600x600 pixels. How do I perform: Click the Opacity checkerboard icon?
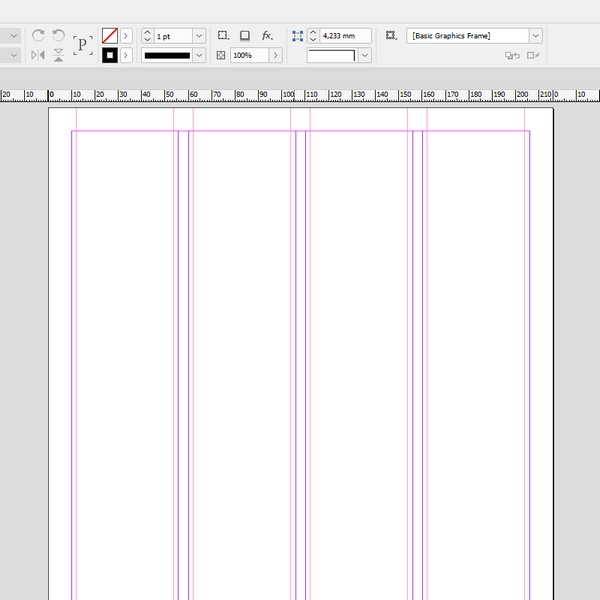pos(221,55)
